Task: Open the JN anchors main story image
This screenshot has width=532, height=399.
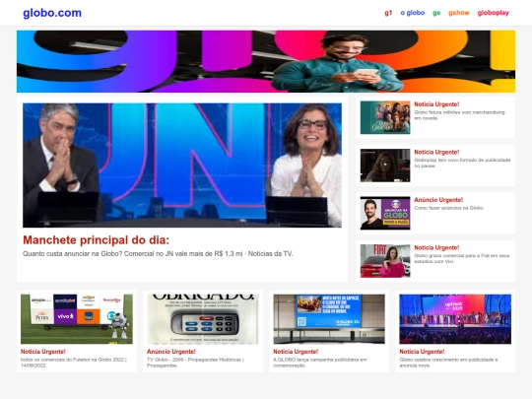Action: click(182, 166)
